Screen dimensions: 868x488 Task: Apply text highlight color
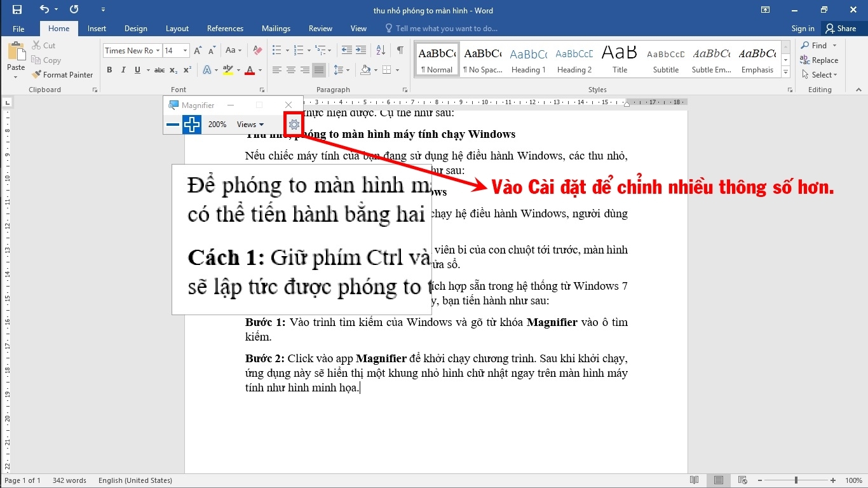pos(226,70)
